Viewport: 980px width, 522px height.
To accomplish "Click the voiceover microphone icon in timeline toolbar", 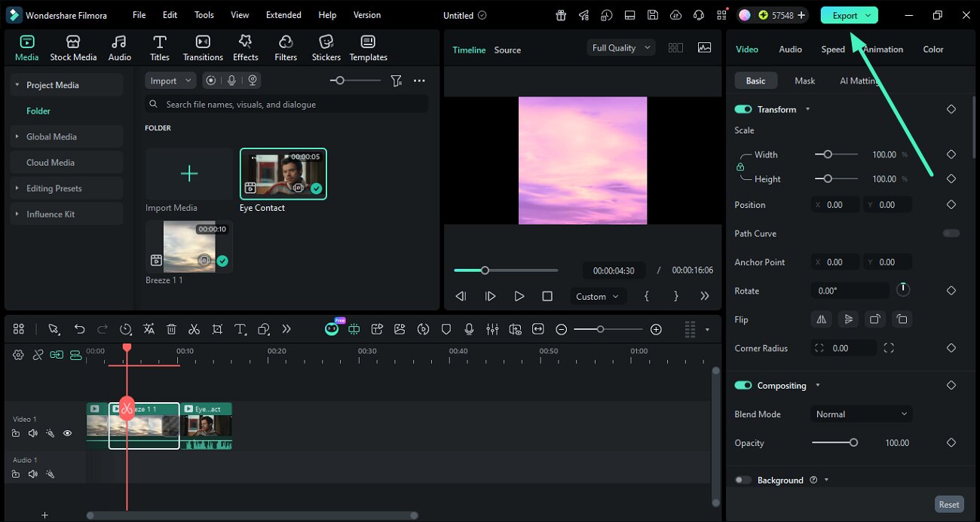I will click(x=469, y=329).
